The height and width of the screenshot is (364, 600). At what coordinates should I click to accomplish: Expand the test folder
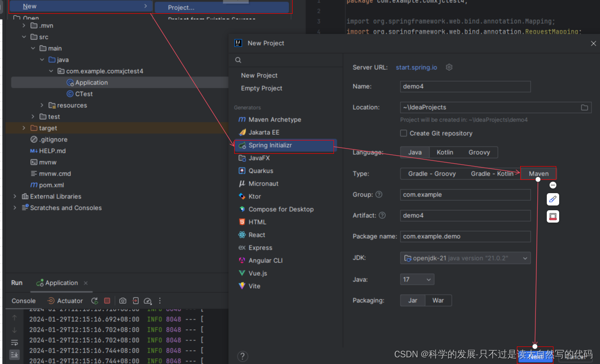coord(33,117)
